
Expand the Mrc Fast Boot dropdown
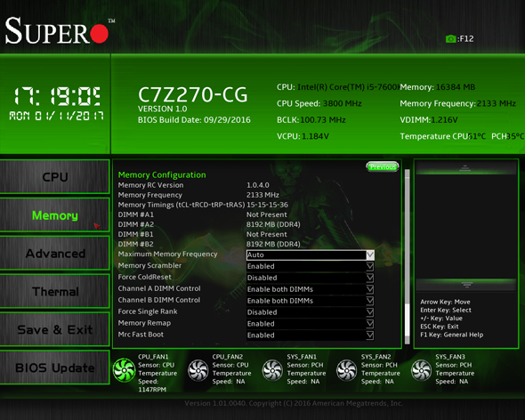pos(370,335)
